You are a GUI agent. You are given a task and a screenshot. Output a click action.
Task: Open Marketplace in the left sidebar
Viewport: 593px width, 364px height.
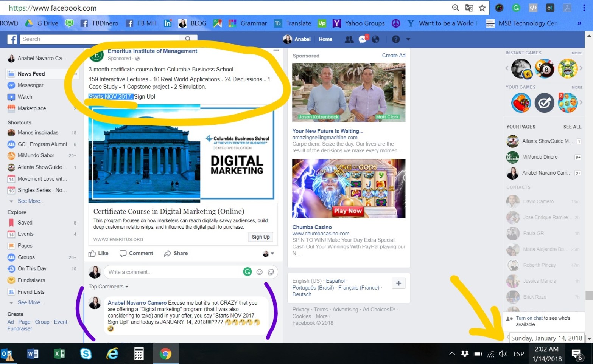32,108
